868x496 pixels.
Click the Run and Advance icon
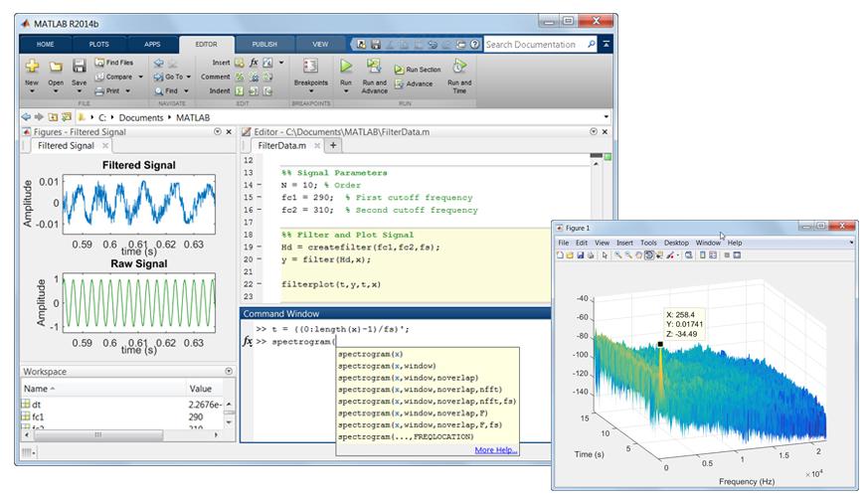tap(374, 66)
